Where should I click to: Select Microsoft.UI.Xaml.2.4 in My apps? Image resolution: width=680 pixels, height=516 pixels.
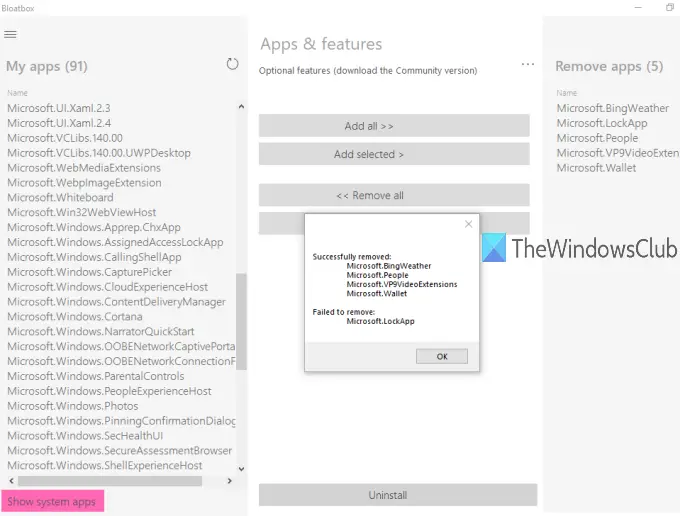(x=59, y=123)
